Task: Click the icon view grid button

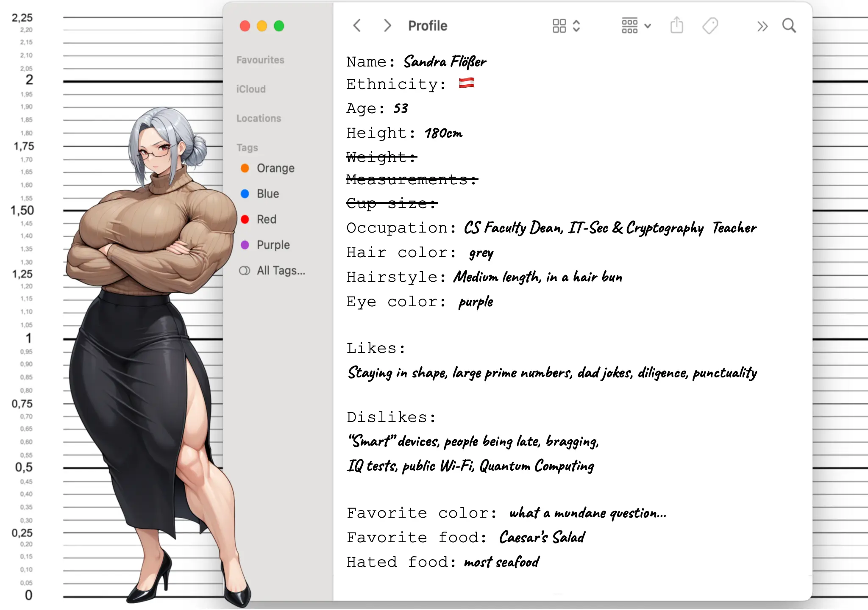Action: click(x=559, y=26)
